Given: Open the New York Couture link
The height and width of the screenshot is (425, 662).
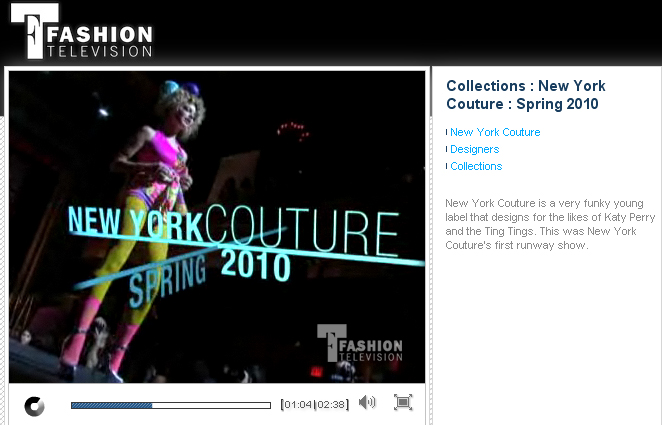Looking at the screenshot, I should pyautogui.click(x=495, y=132).
